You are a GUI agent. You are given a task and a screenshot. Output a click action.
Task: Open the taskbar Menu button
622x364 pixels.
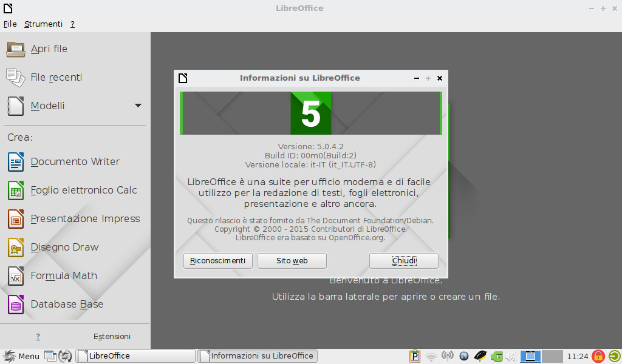pyautogui.click(x=21, y=356)
